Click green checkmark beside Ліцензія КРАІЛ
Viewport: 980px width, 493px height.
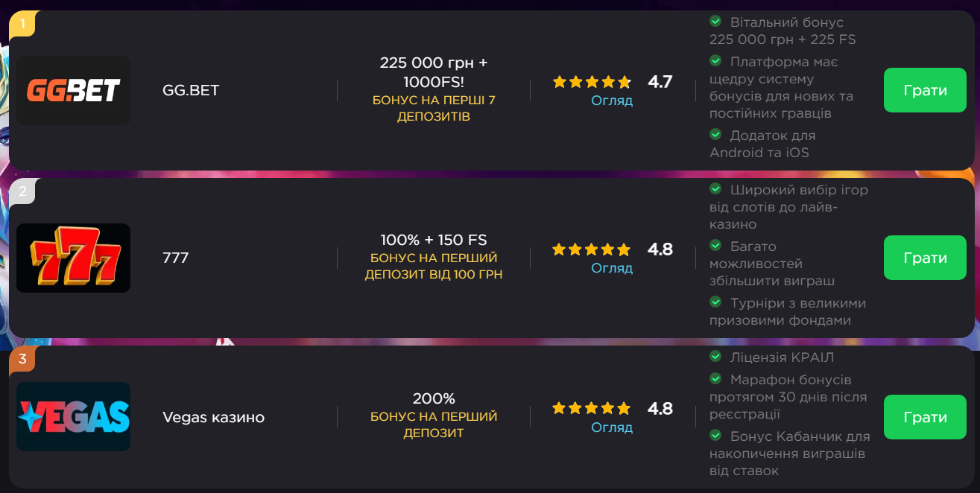coord(715,357)
